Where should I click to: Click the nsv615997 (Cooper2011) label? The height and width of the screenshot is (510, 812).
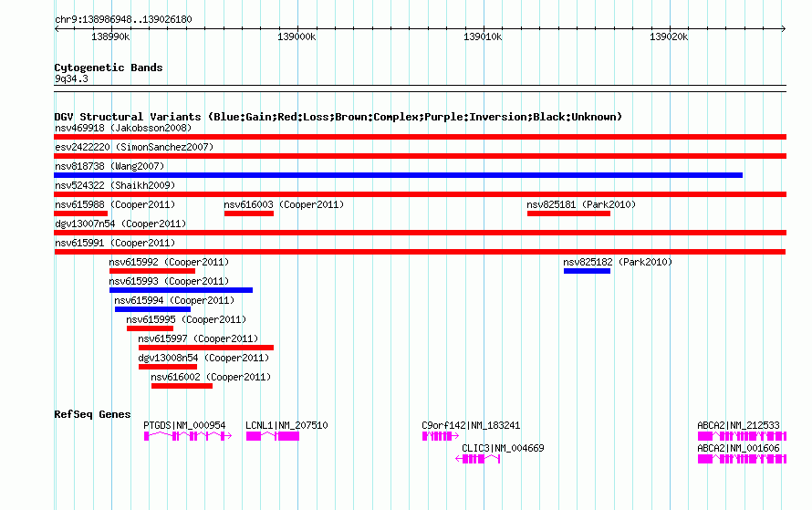click(x=198, y=338)
